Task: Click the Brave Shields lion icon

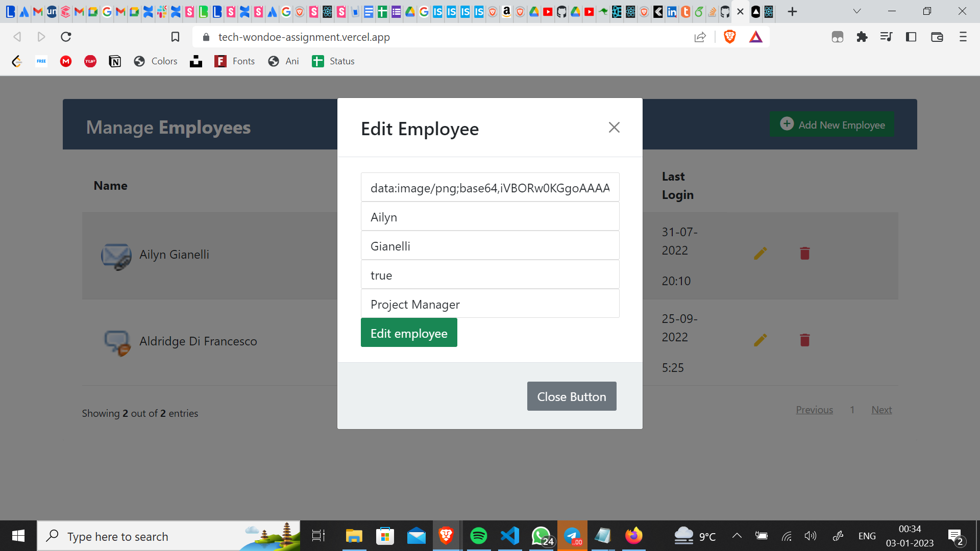Action: click(x=729, y=37)
